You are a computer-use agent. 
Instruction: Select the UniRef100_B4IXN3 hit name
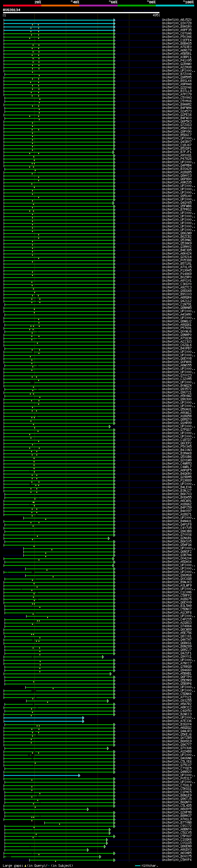(x=177, y=450)
